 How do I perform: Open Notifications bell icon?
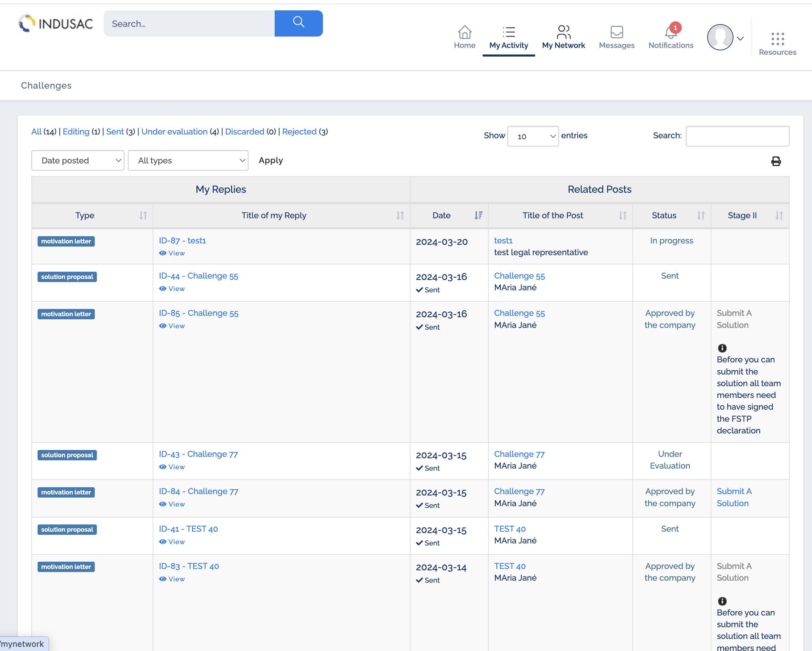(x=670, y=33)
